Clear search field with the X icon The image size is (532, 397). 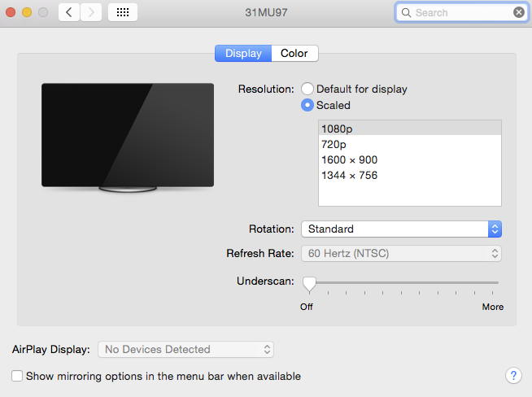[x=518, y=12]
